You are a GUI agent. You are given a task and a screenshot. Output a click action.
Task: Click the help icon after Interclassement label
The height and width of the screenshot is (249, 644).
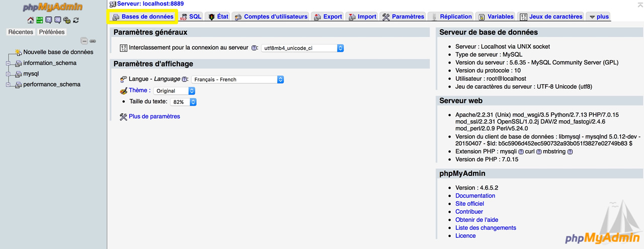click(x=254, y=48)
